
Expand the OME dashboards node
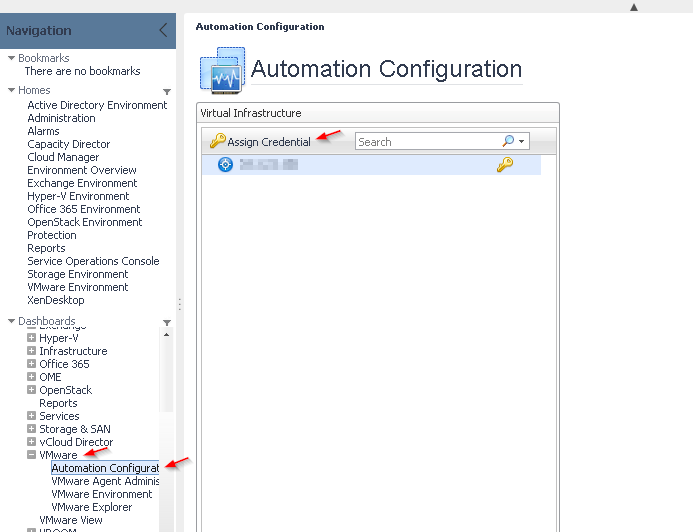click(x=31, y=377)
